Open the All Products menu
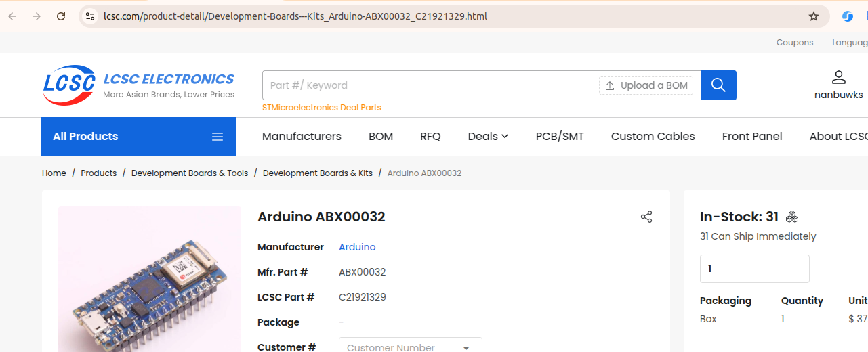Screen dimensions: 868x352 point(138,137)
